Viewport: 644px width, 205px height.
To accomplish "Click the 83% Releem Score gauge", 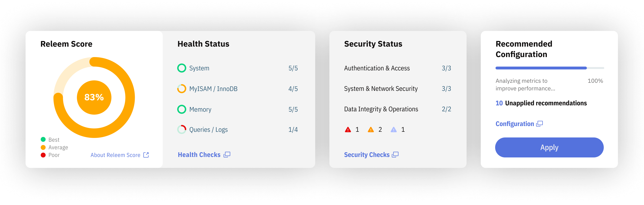I will 94,97.
